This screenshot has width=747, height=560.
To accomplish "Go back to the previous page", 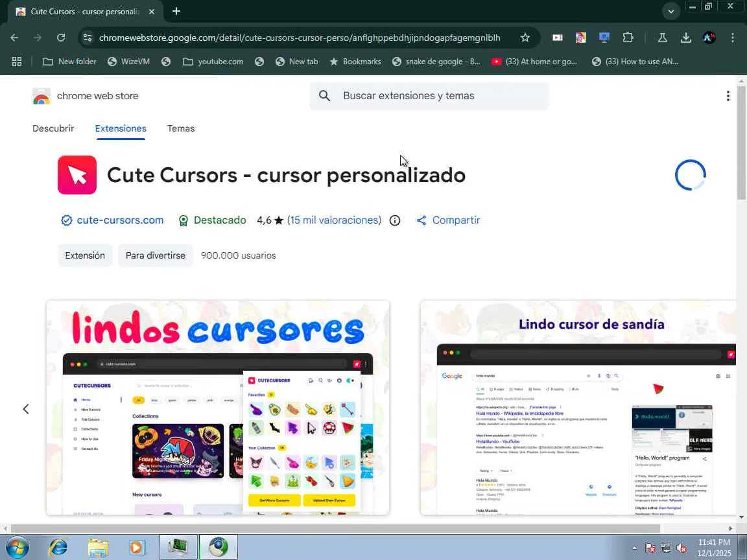I will [x=14, y=38].
